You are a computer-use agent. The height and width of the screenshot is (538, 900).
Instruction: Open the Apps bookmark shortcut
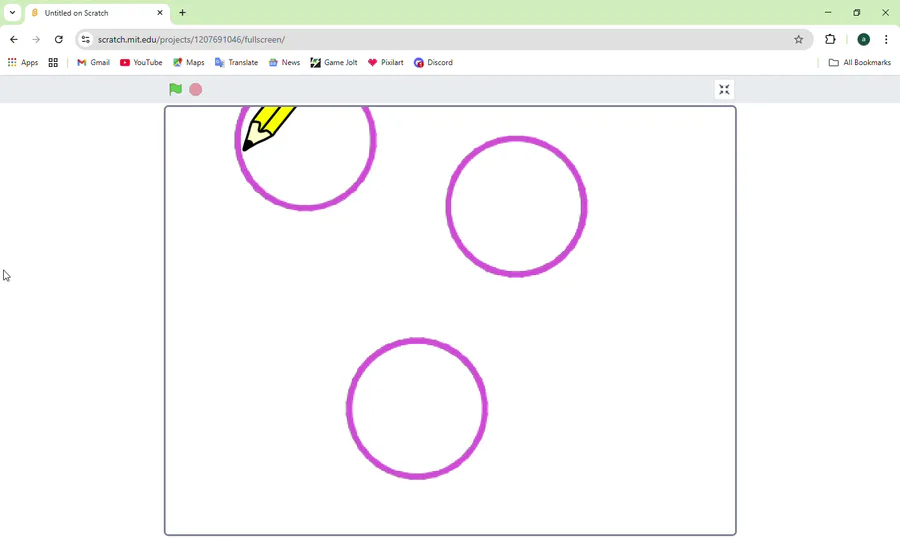coord(23,63)
